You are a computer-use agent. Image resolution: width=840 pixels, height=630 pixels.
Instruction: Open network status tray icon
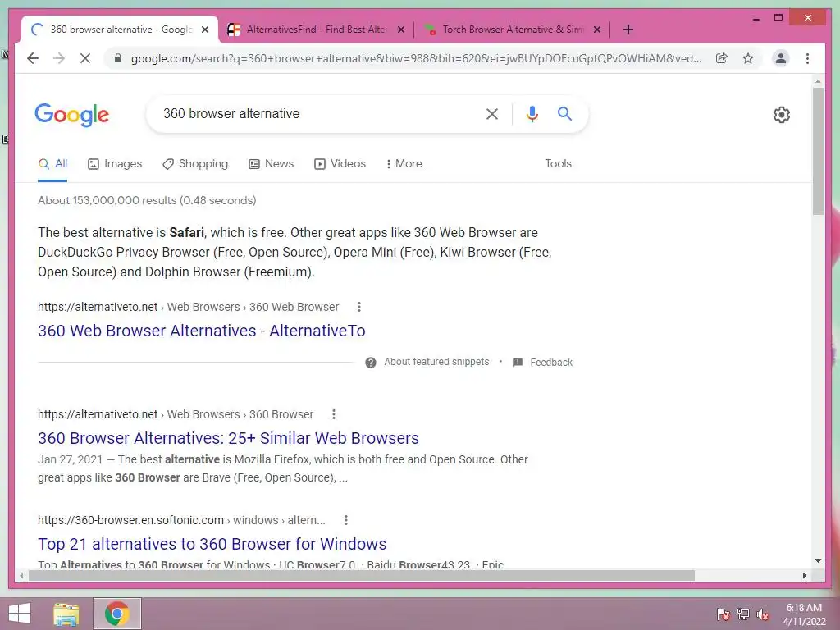743,614
